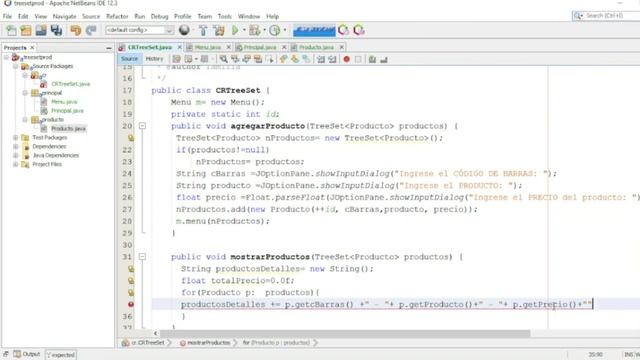The height and width of the screenshot is (360, 640).
Task: Click the Undo arrow icon
Action: tap(76, 30)
